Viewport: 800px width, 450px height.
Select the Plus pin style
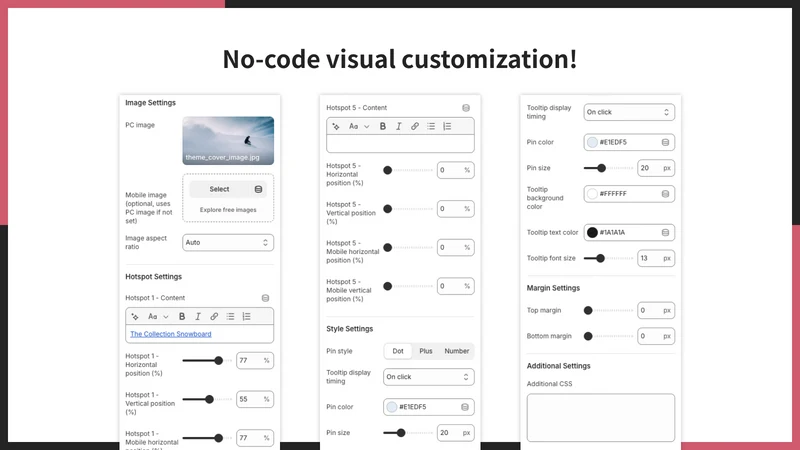tap(426, 351)
